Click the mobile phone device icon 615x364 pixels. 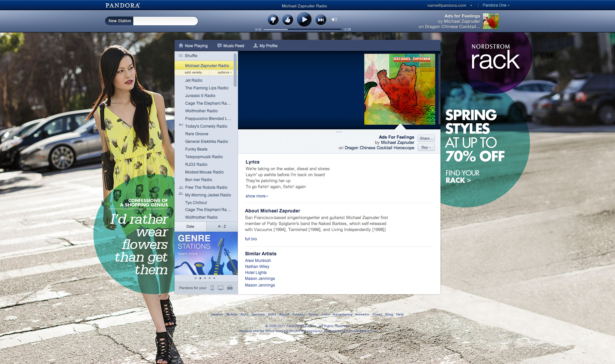(x=212, y=288)
